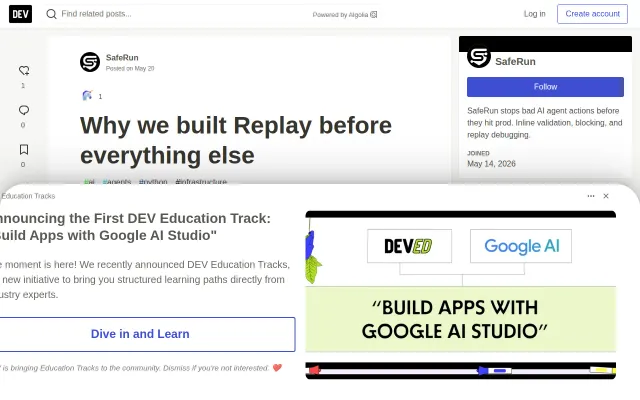This screenshot has width=640, height=400.
Task: Open the #ai tag
Action: [89, 182]
